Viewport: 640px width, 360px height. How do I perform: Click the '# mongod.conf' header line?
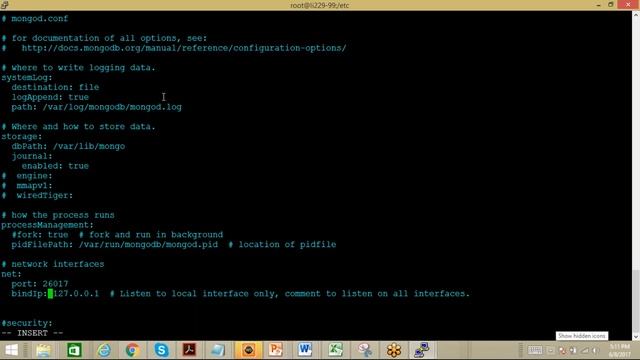[35, 19]
